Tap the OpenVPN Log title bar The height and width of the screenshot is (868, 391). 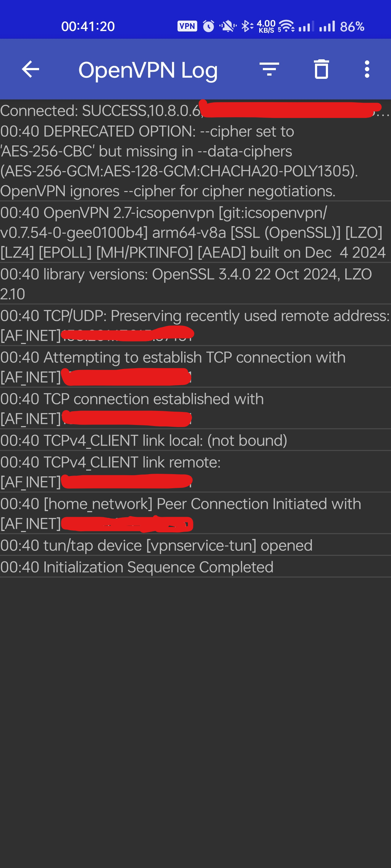148,69
